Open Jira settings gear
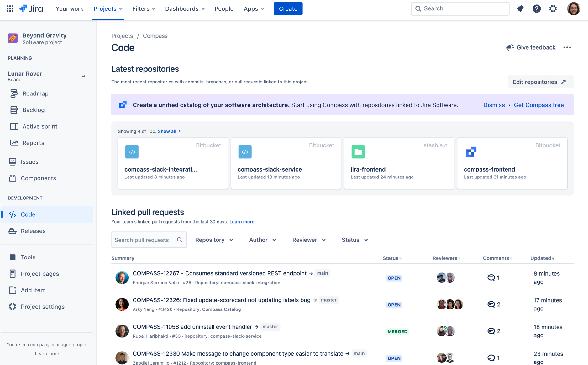This screenshot has width=588, height=365. pos(553,8)
